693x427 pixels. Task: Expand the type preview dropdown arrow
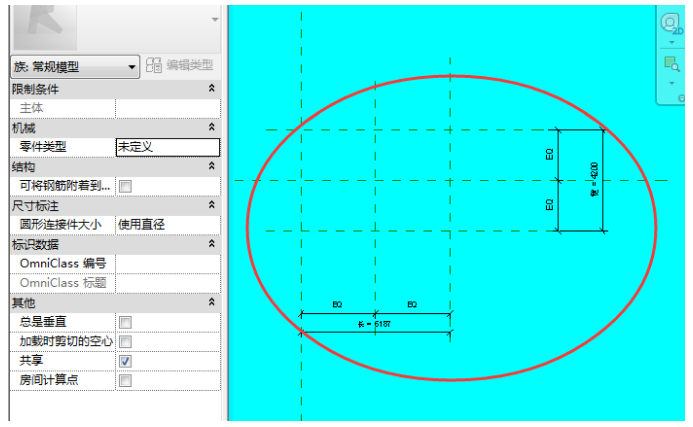[213, 19]
